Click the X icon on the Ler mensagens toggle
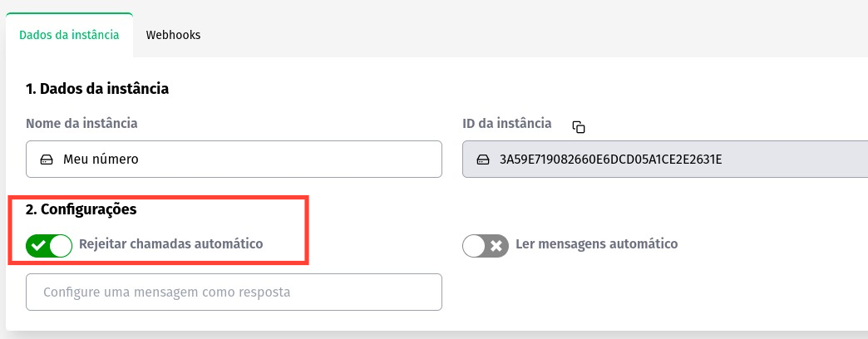868x339 pixels. tap(496, 245)
